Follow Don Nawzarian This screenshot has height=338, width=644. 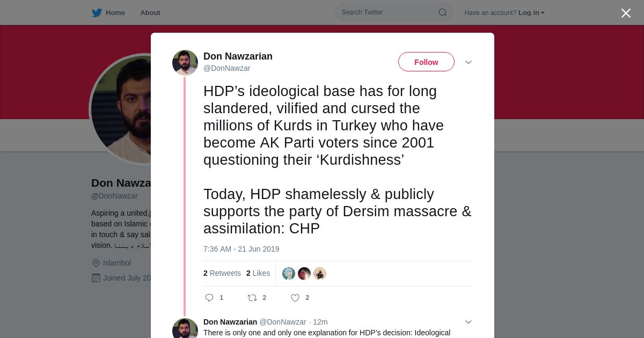(x=426, y=62)
